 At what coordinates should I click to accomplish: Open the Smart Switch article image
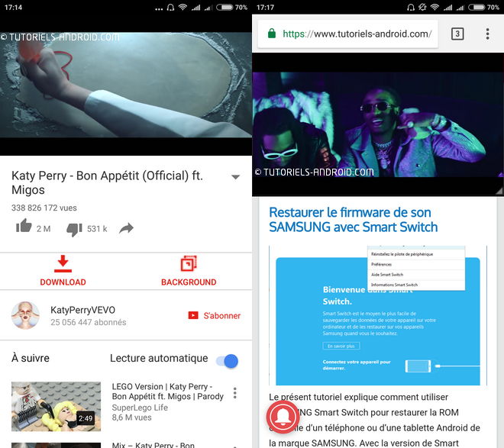coord(378,315)
